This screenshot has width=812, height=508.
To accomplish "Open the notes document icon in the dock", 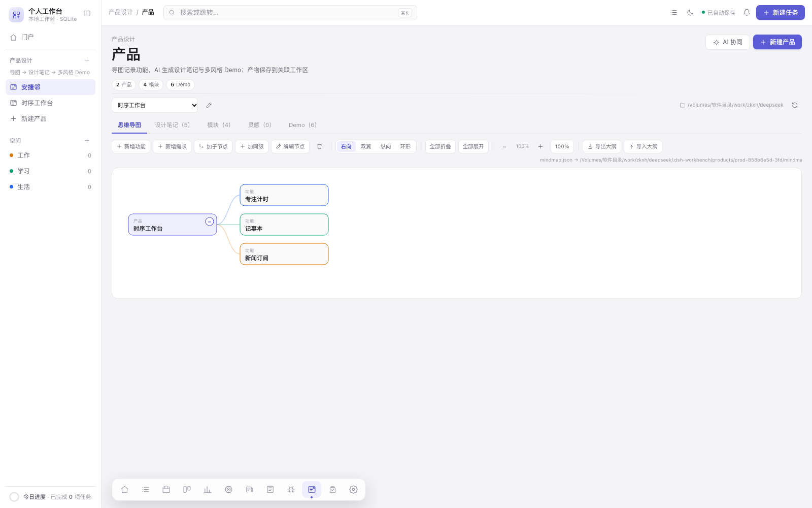I will coord(270,490).
